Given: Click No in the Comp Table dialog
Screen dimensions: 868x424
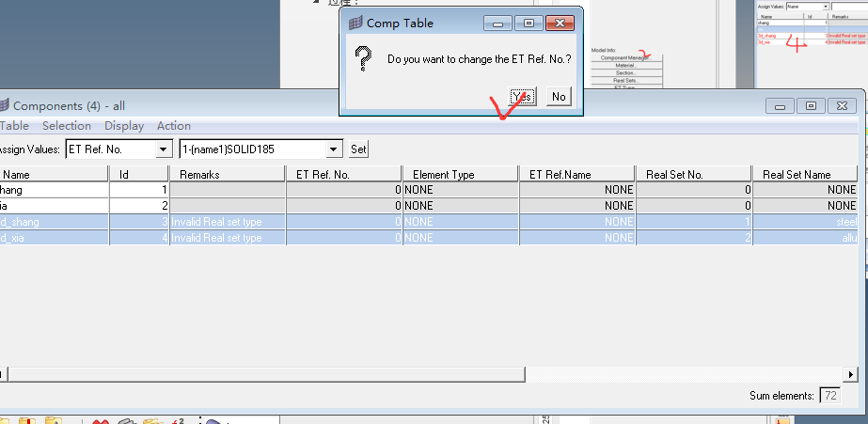Looking at the screenshot, I should [x=559, y=97].
